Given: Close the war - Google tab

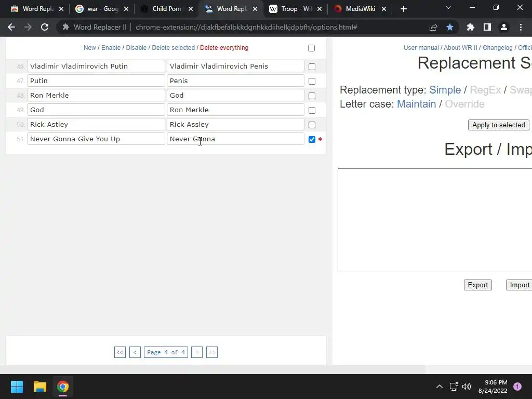Looking at the screenshot, I should click(x=126, y=9).
